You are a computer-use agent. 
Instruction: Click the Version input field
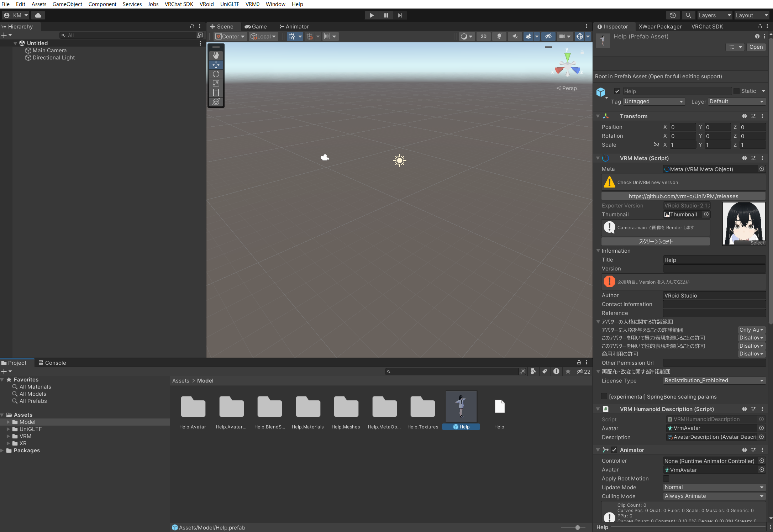(714, 269)
